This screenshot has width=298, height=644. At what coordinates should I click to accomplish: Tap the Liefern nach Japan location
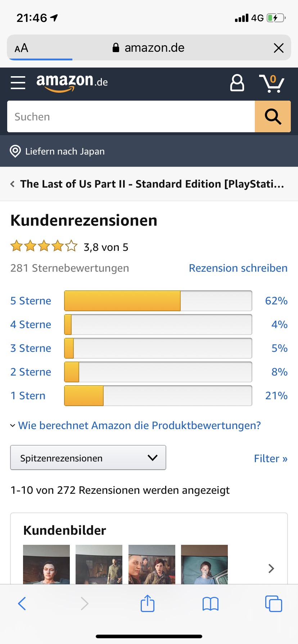(x=57, y=151)
